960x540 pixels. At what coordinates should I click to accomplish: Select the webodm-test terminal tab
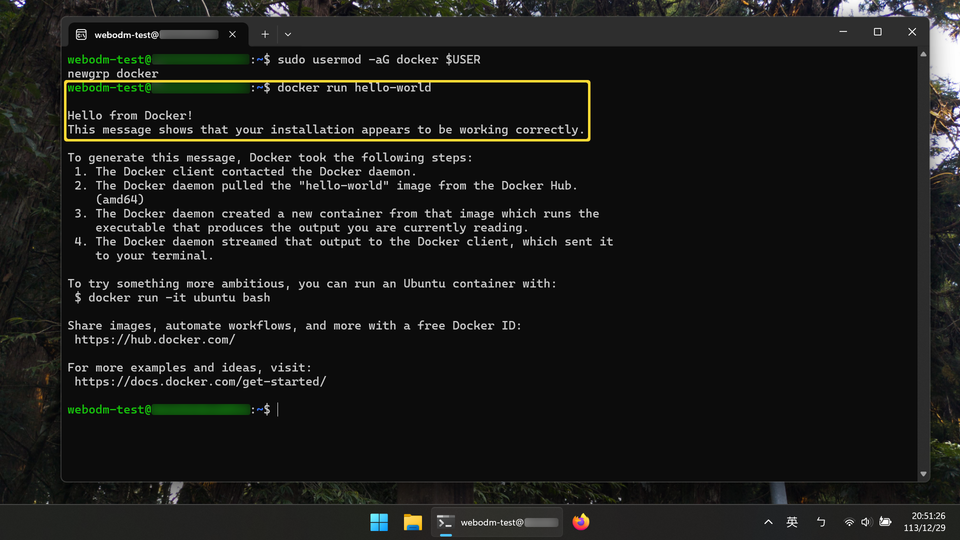click(157, 34)
